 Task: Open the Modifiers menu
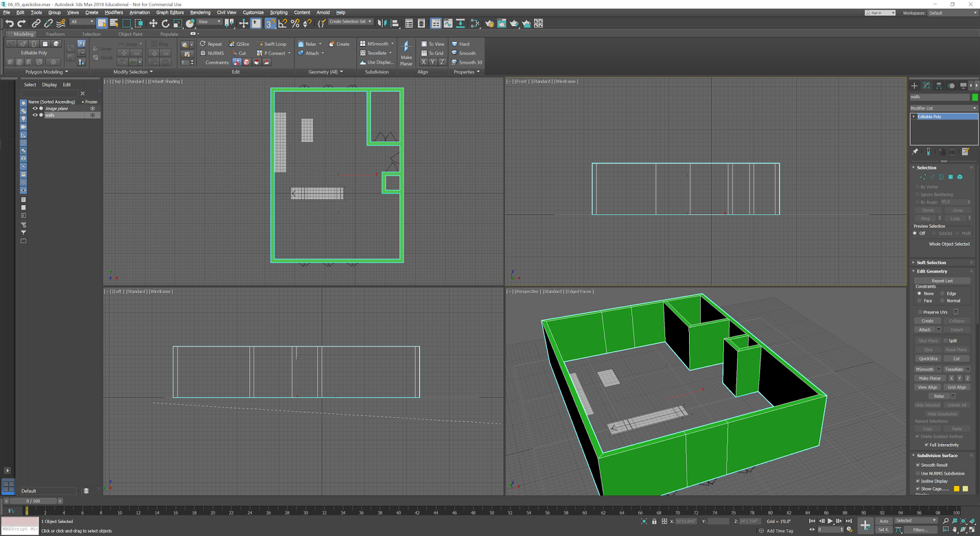pyautogui.click(x=113, y=12)
